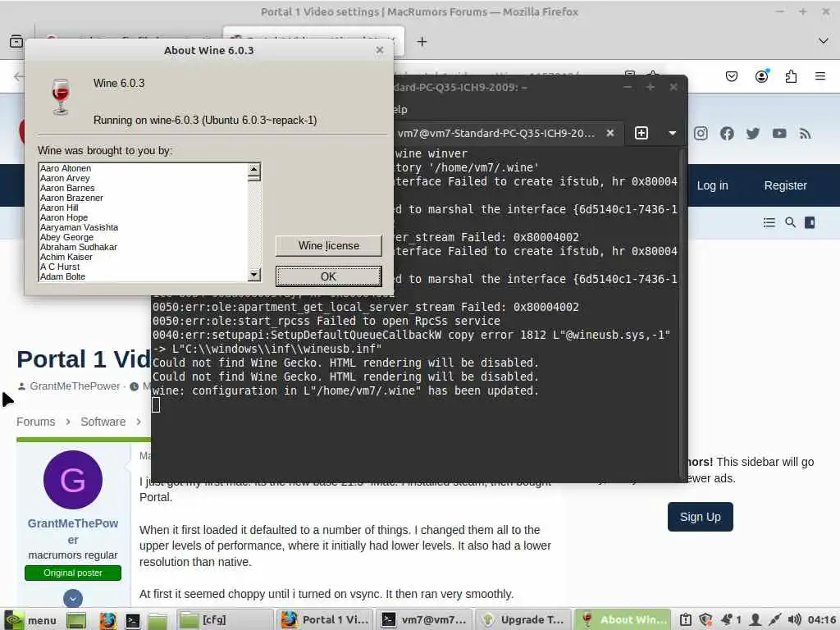Open Software breadcrumb link
Screen dimensions: 840x630
tap(103, 422)
